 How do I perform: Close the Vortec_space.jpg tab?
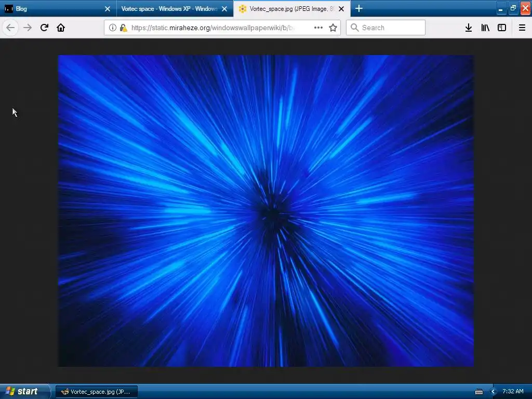tap(341, 9)
